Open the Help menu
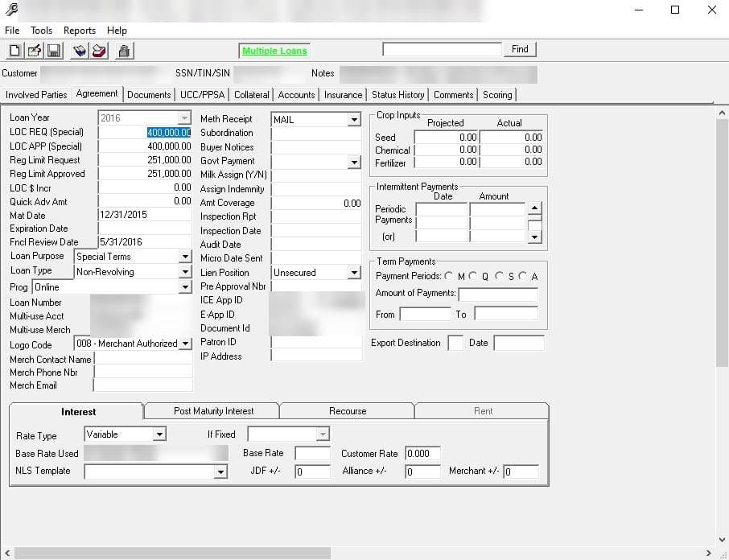This screenshot has width=729, height=560. (117, 31)
